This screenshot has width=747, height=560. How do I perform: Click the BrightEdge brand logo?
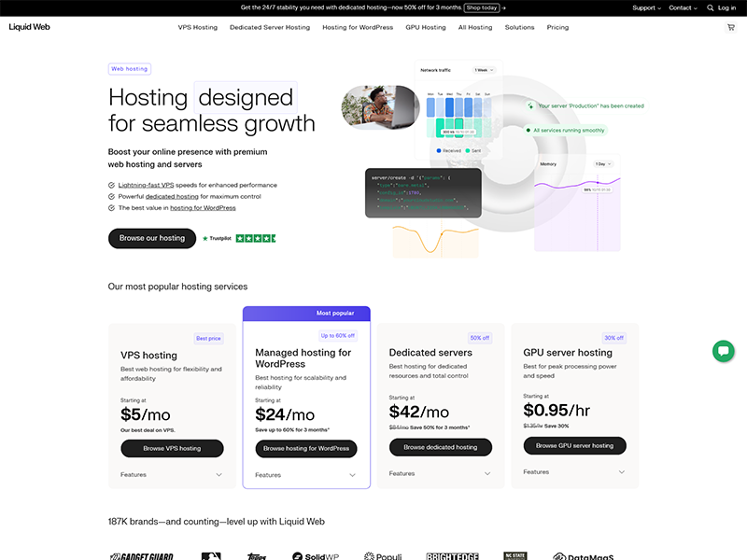coord(452,556)
